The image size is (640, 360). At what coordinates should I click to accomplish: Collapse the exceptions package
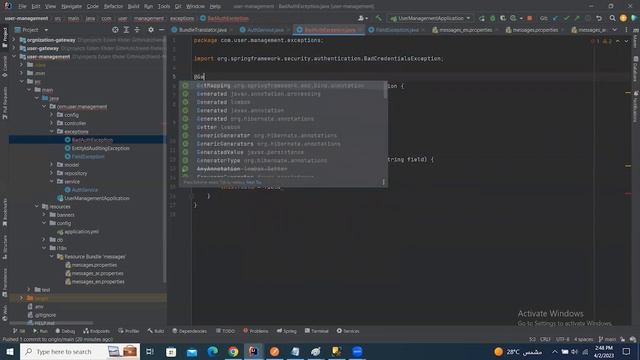pyautogui.click(x=52, y=131)
